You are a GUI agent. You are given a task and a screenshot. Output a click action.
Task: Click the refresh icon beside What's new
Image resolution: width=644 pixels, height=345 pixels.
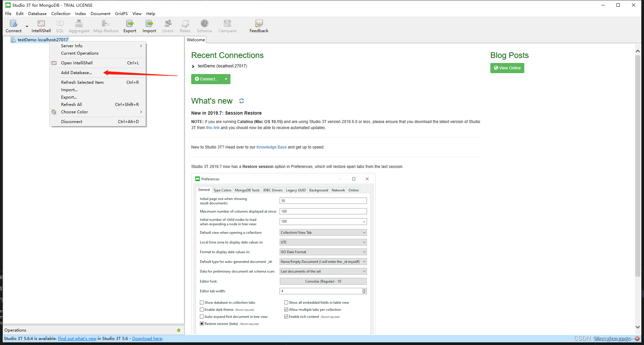(x=241, y=101)
